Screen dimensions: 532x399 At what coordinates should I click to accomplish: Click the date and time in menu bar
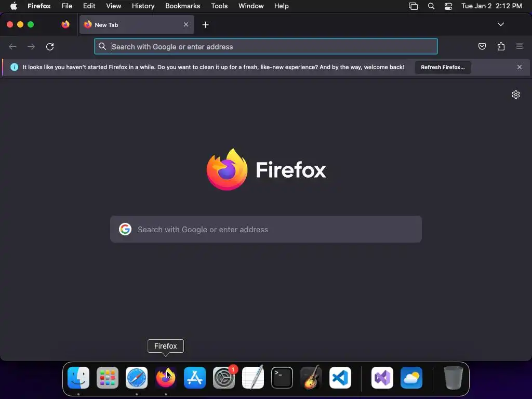tap(491, 6)
